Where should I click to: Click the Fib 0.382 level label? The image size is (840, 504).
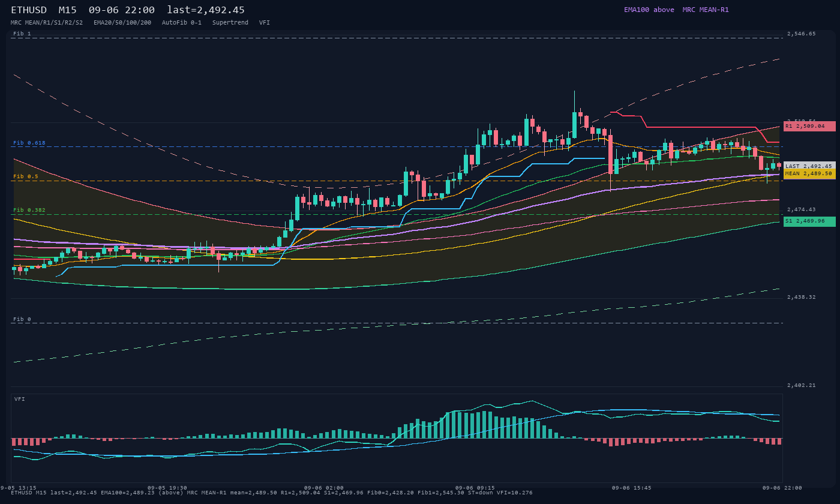click(29, 210)
